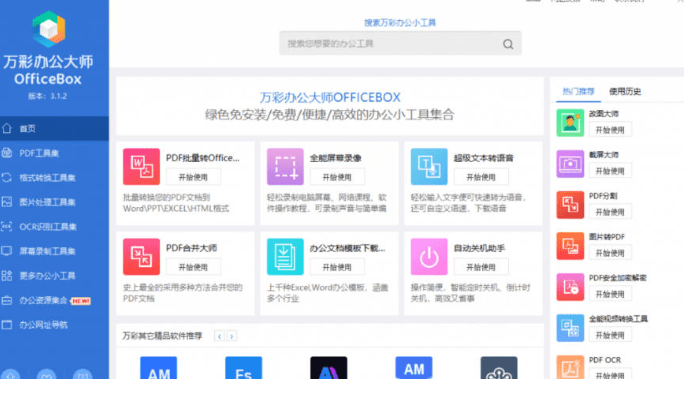Click 开始使用 for 图片转PDF
Viewport: 699px width, 396px height.
610,253
